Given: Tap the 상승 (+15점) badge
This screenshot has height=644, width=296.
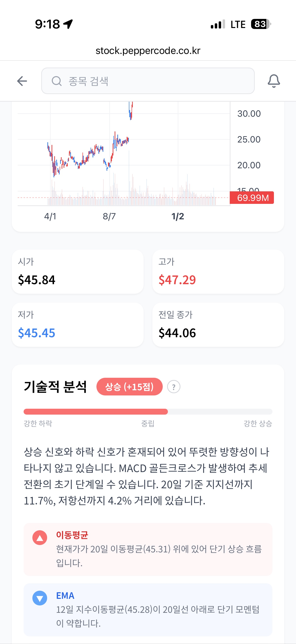Looking at the screenshot, I should tap(129, 387).
